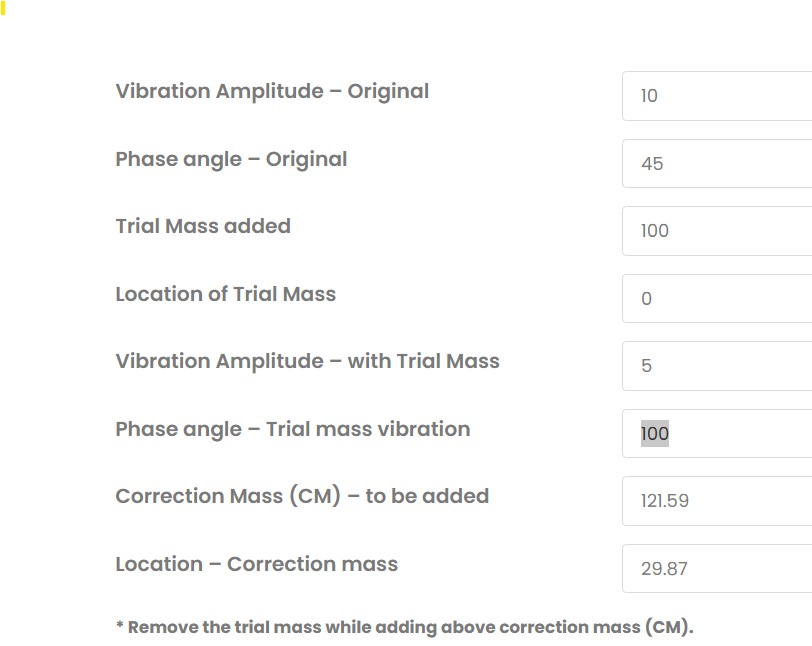Click the "Vibration Amplitude – Original" label
The image size is (812, 646).
coord(272,91)
